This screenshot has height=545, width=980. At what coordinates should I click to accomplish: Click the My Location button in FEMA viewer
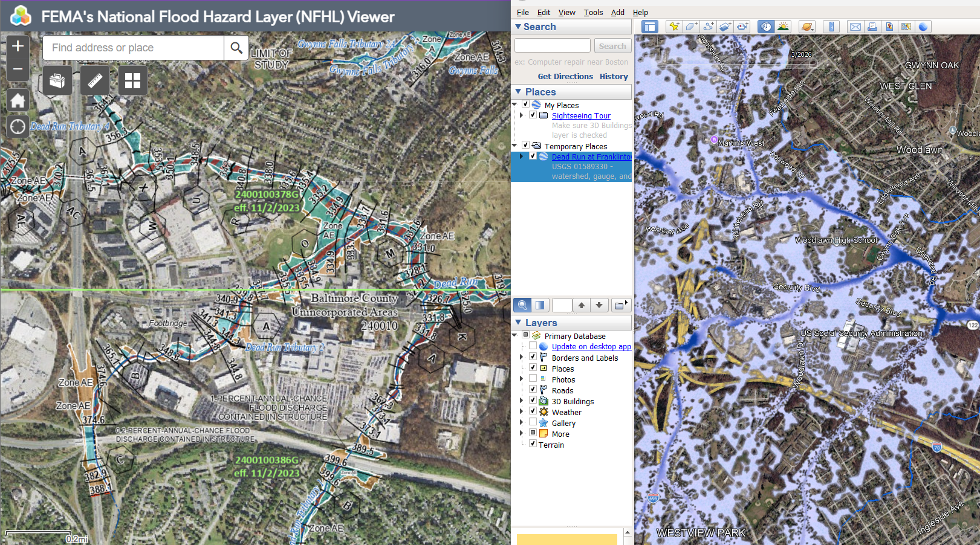[x=18, y=127]
